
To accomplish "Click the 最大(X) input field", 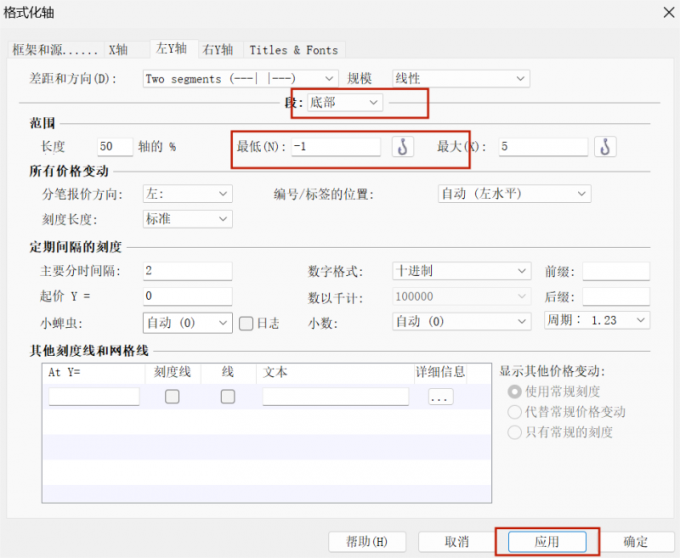I will coord(543,147).
